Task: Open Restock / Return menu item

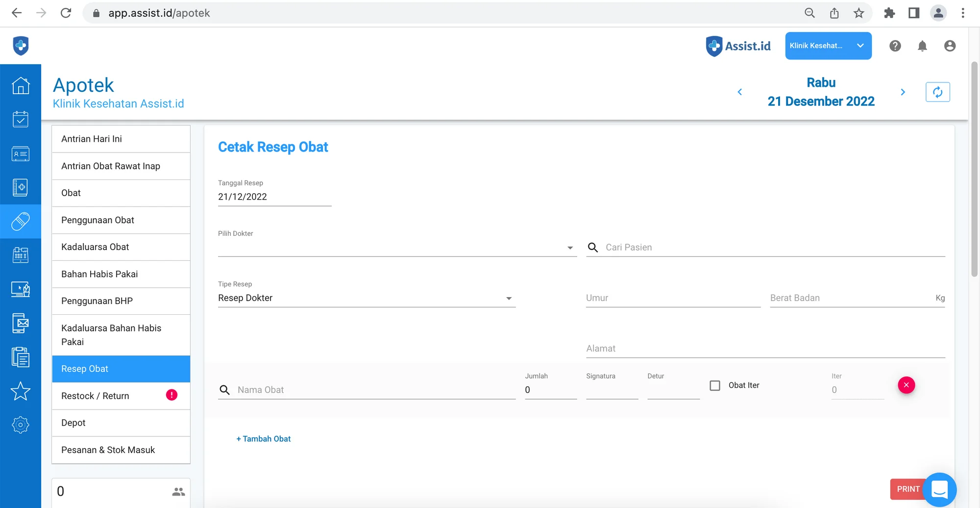Action: tap(121, 396)
